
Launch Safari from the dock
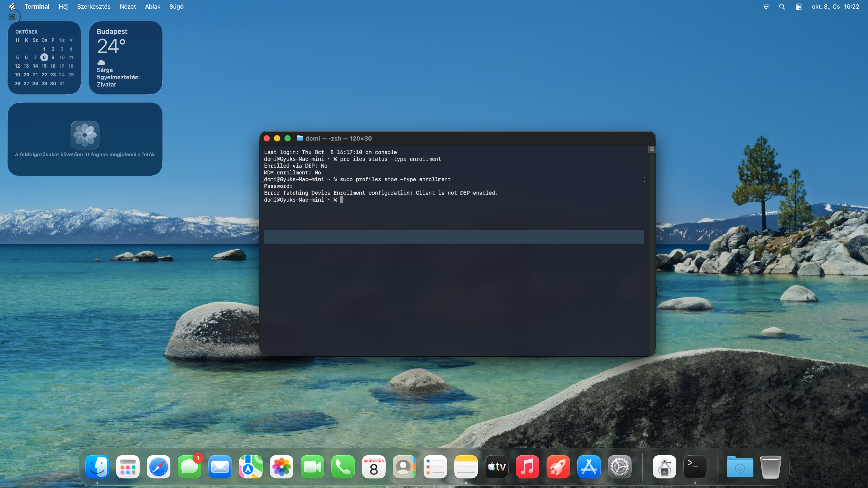(159, 467)
